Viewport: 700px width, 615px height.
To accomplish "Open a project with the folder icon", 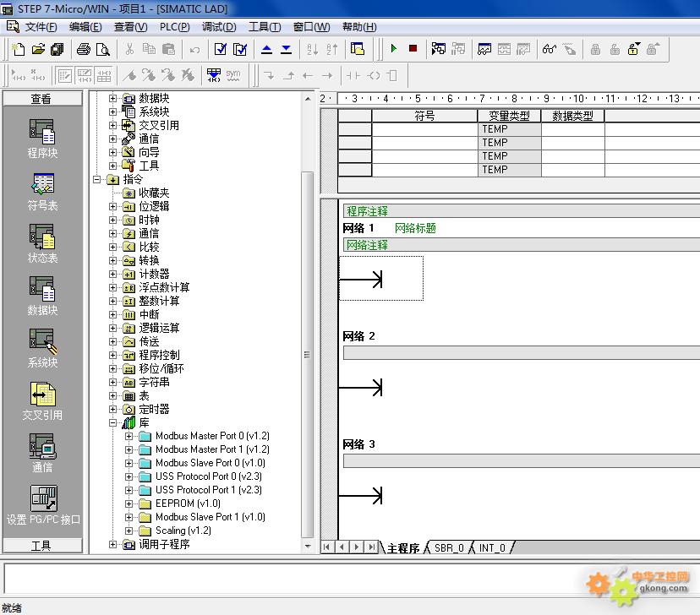I will 38,49.
